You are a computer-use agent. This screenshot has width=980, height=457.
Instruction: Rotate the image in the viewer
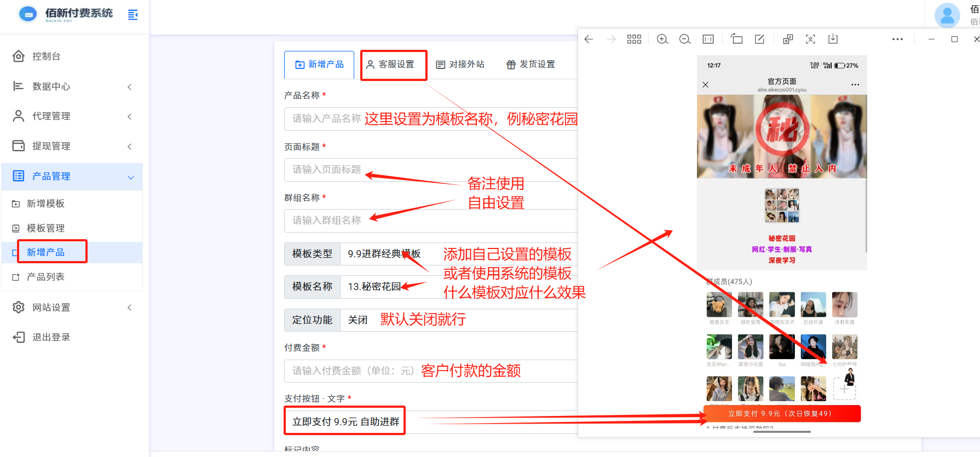tap(737, 39)
